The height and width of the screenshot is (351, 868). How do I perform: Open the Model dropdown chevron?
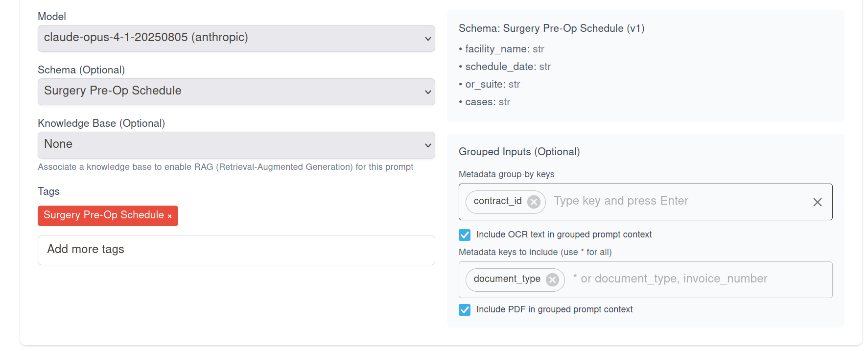tap(427, 39)
